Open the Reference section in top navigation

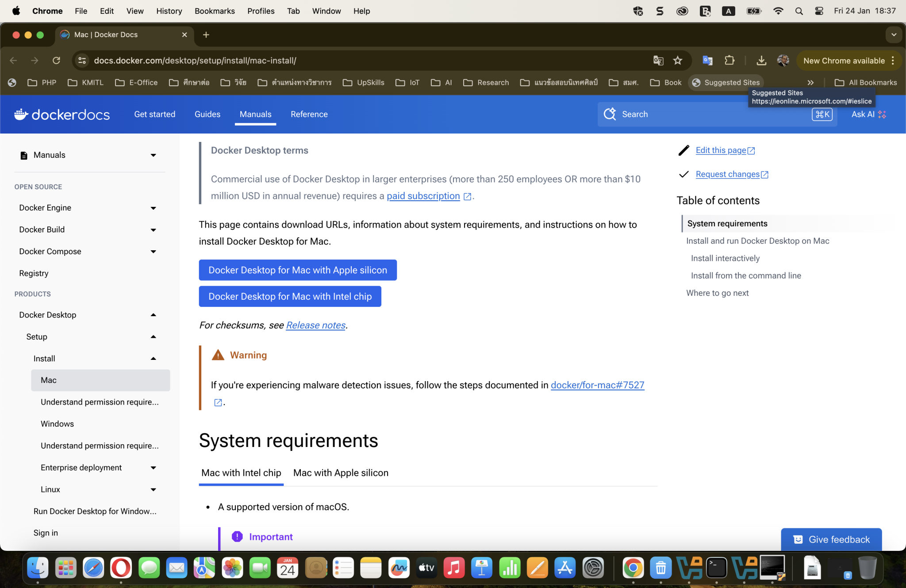tap(309, 114)
